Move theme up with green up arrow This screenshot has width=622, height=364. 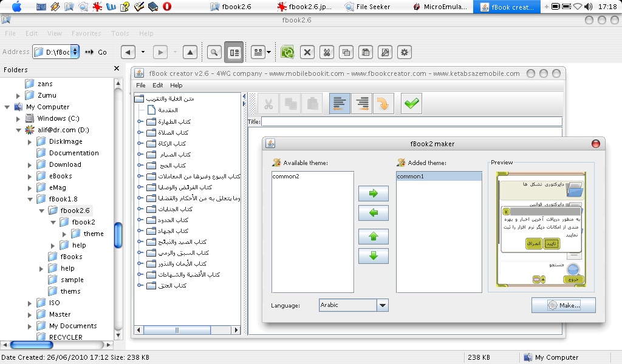[x=374, y=237]
